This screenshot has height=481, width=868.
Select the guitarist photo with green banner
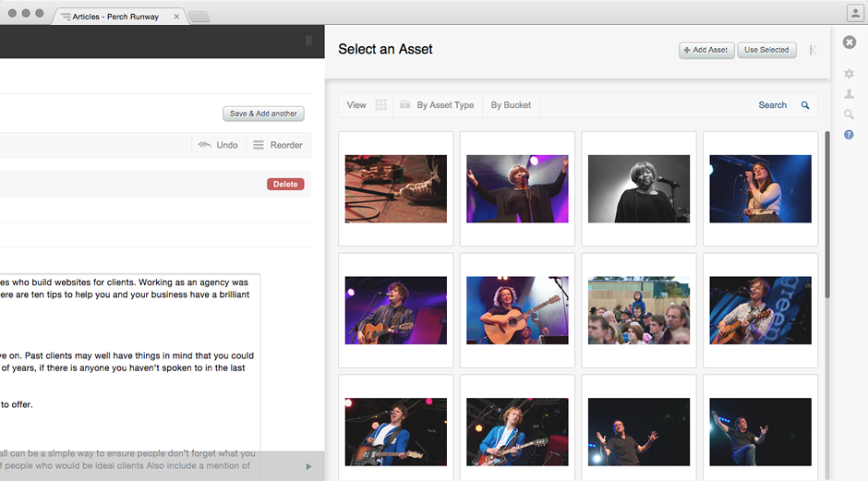click(761, 310)
